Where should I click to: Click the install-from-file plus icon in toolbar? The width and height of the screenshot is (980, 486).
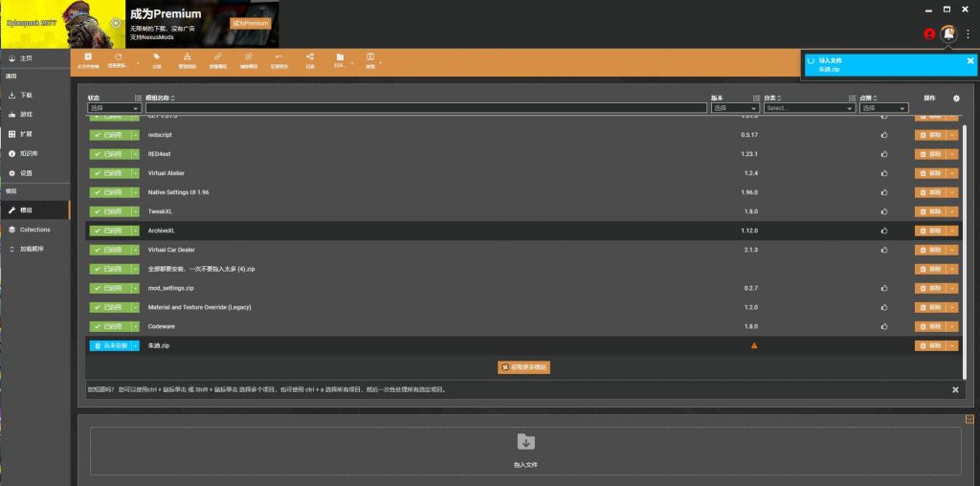click(88, 56)
